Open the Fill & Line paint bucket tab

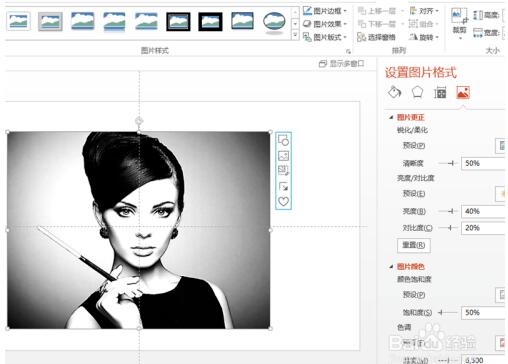tap(395, 92)
